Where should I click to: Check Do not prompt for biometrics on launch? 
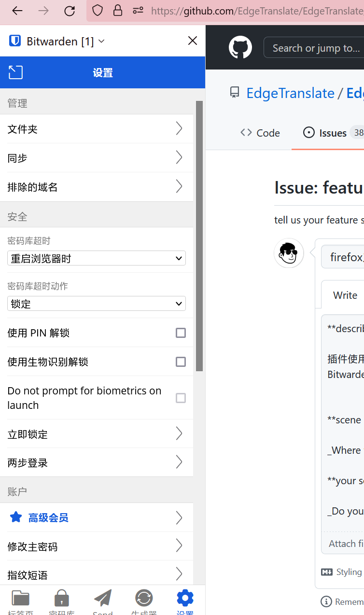click(181, 398)
